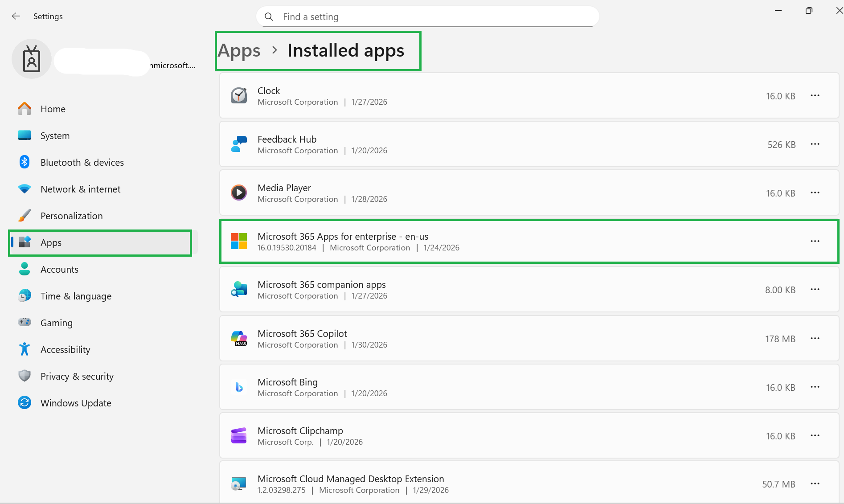Screen dimensions: 844x504
Task: Focus the Find a setting search box
Action: pyautogui.click(x=428, y=16)
